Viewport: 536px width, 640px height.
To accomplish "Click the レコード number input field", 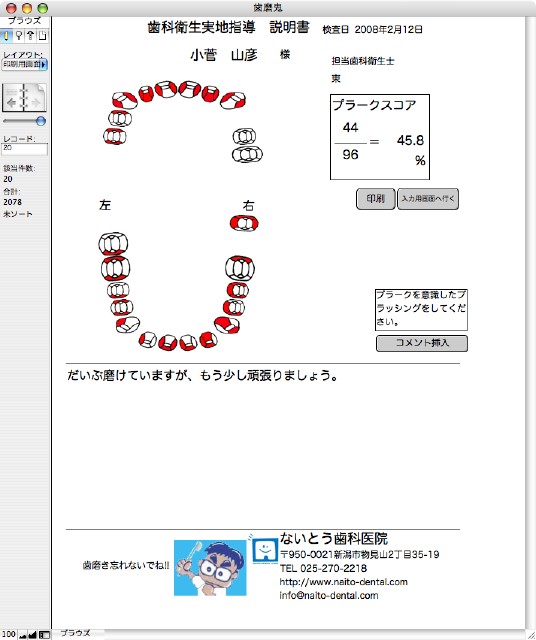I will pos(25,149).
